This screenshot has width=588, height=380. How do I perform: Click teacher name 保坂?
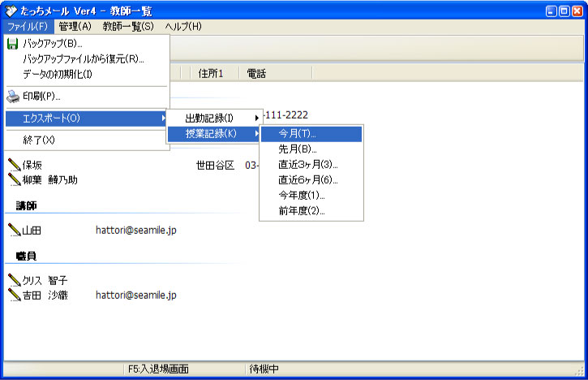[32, 165]
